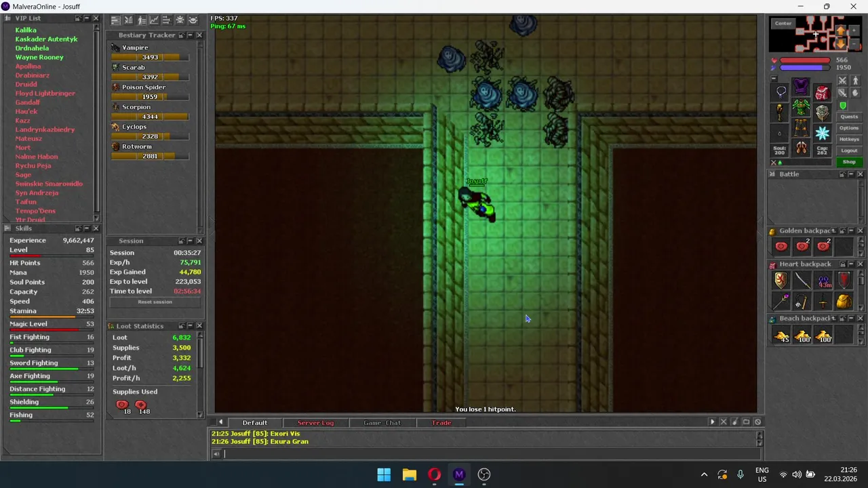The width and height of the screenshot is (868, 488).
Task: Toggle lock on the Battle panel
Action: coord(842,174)
